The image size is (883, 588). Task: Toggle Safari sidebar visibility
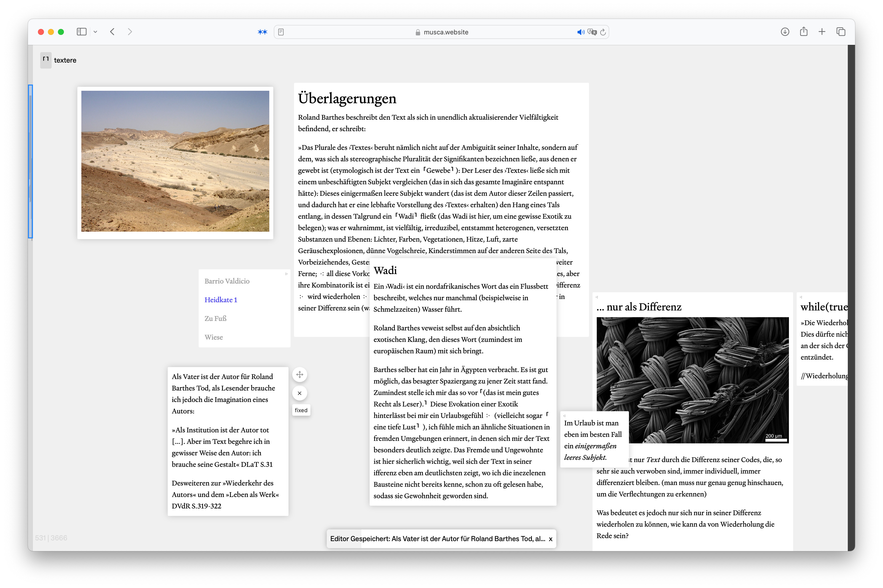[81, 32]
